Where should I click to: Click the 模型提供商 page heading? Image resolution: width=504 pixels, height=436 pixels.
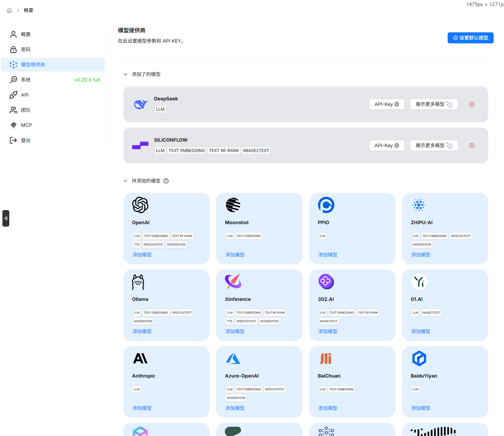pyautogui.click(x=132, y=30)
